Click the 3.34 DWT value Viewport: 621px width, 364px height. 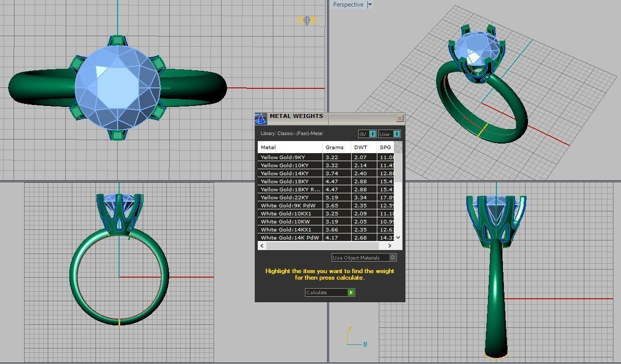coord(360,197)
